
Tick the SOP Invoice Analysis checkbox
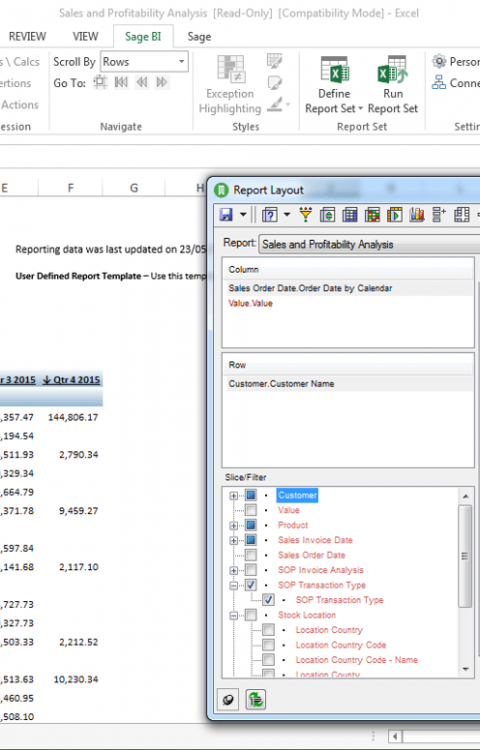pos(251,570)
